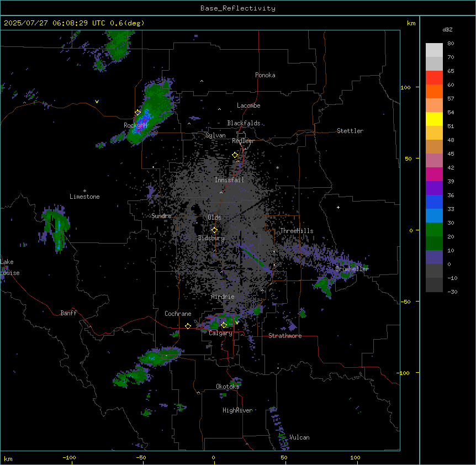Screen dimensions: 476x465
Task: Click the Banff town label
Action: point(68,313)
